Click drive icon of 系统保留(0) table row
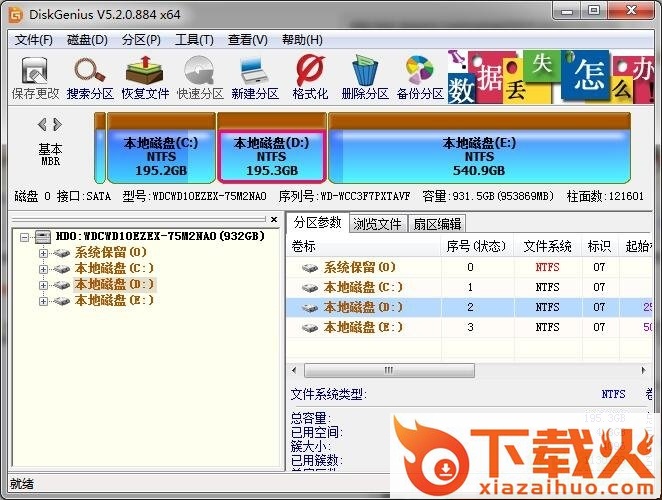The image size is (662, 500). coord(310,268)
